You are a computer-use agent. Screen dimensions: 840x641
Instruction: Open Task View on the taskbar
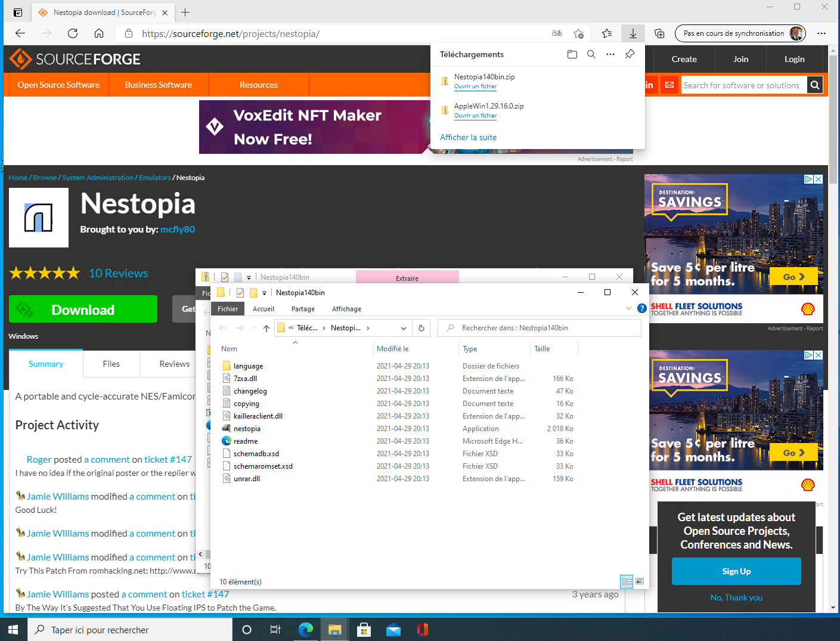[x=275, y=630]
